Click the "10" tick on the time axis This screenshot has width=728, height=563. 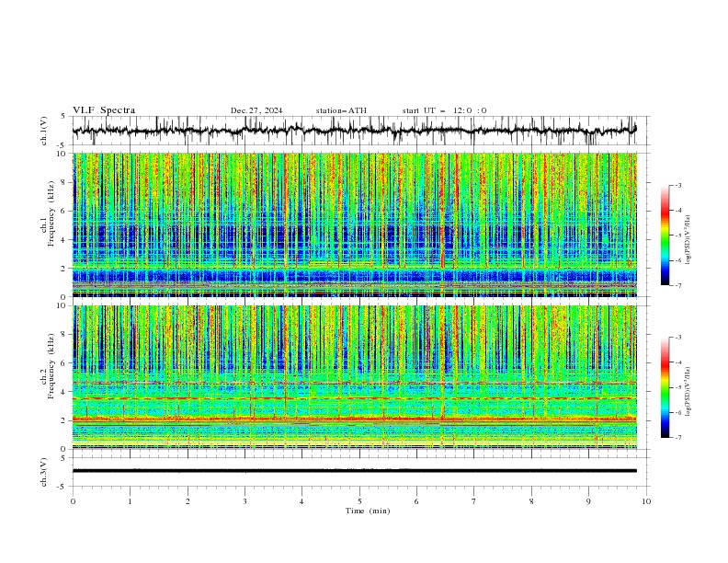[646, 501]
